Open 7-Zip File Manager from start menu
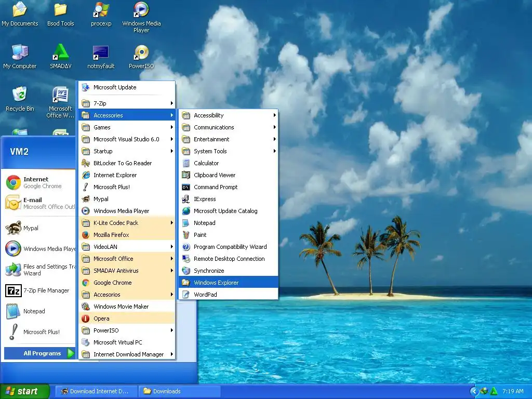 (x=38, y=290)
